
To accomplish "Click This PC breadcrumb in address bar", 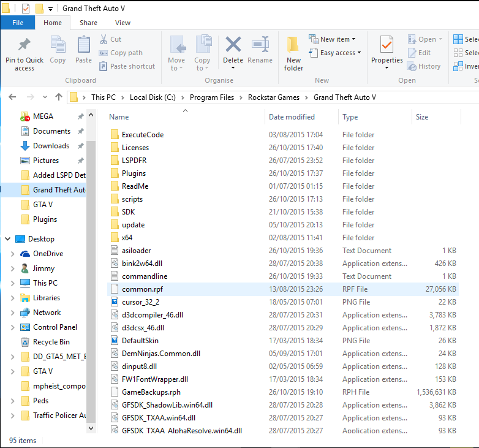I will pos(104,97).
